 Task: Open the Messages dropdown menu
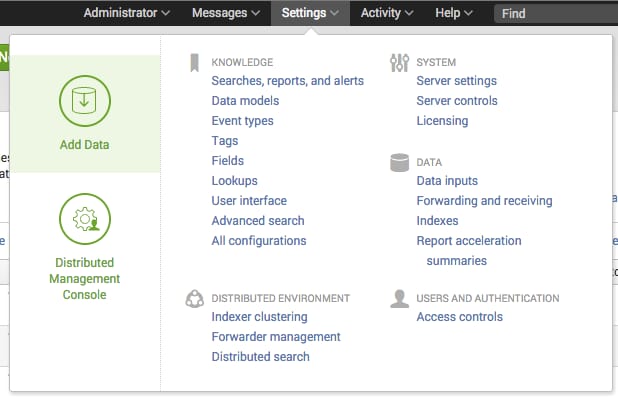226,13
